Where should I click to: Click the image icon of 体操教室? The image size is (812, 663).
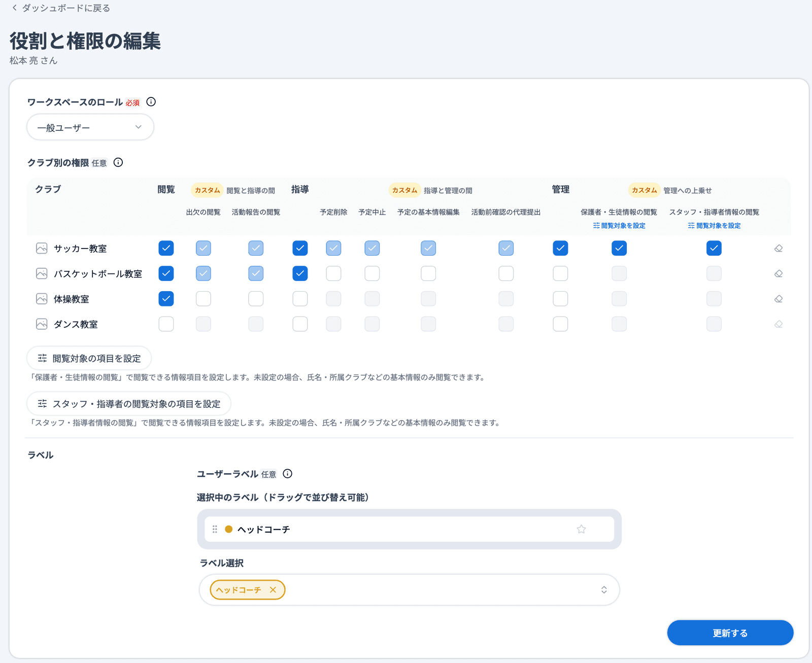coord(42,299)
